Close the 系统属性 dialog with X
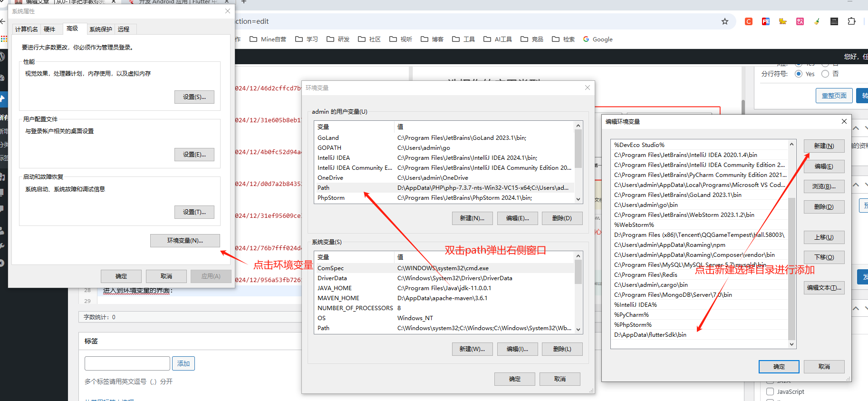Screen dimensions: 868x401 pyautogui.click(x=228, y=11)
